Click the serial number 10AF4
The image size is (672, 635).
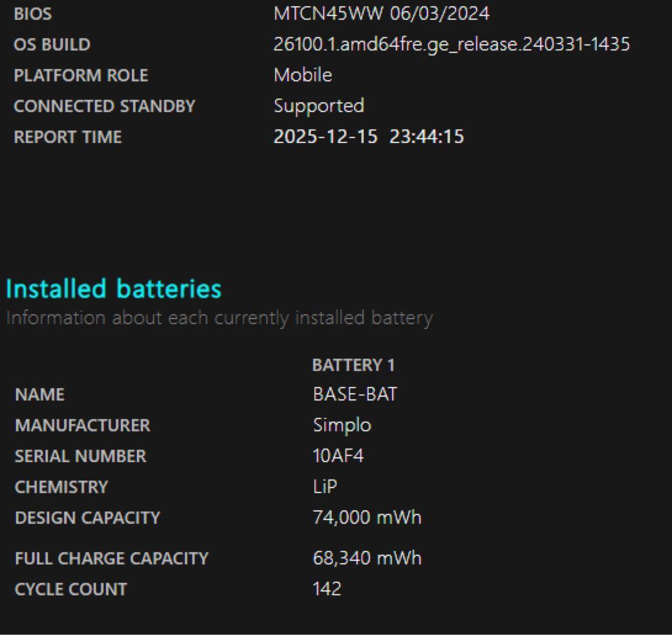point(338,456)
